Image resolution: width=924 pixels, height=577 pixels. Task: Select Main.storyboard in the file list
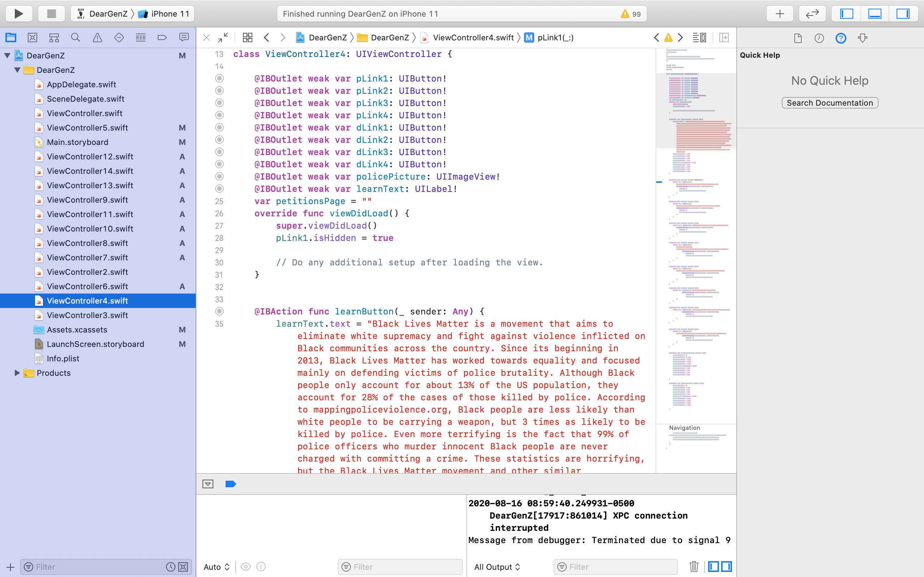[x=78, y=142]
